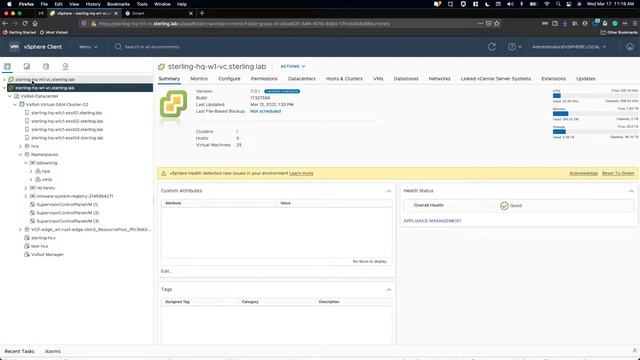
Task: Open the Alarms bottom tab
Action: 53,351
